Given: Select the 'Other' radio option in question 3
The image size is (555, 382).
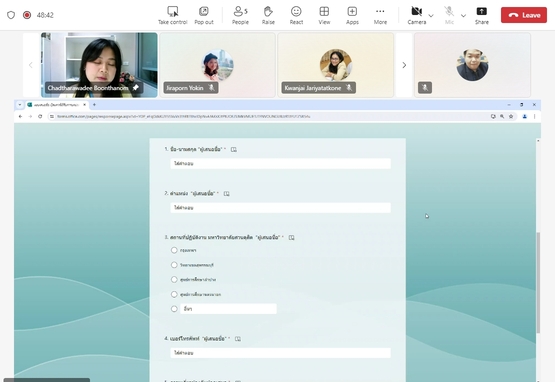Looking at the screenshot, I should click(174, 309).
